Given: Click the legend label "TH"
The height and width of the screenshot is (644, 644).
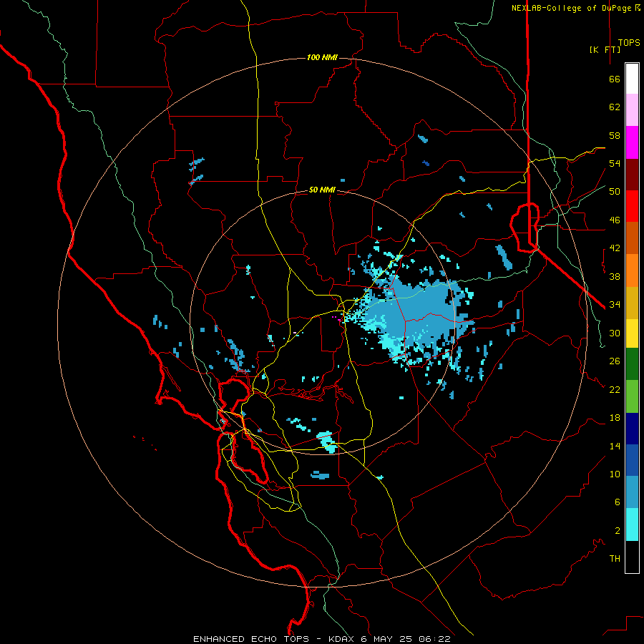Looking at the screenshot, I should (x=615, y=559).
